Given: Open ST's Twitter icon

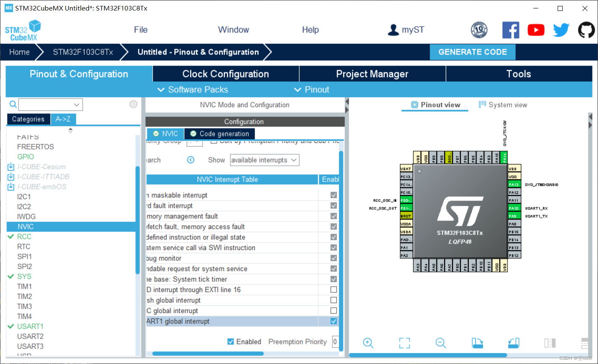Looking at the screenshot, I should (x=561, y=30).
